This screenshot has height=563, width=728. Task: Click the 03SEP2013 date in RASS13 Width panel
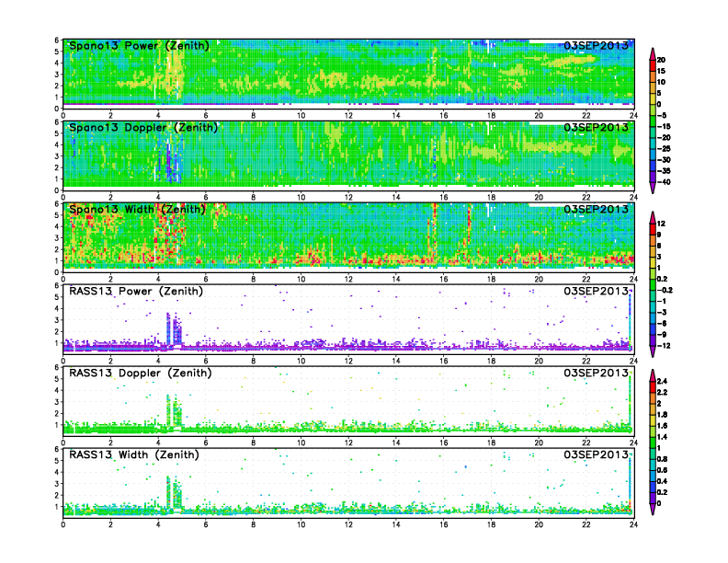pos(596,454)
